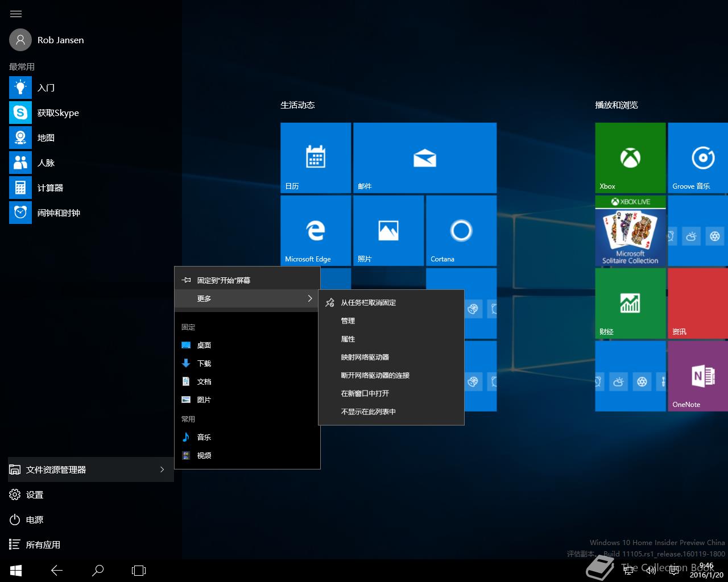728x582 pixels.
Task: Click the Windows Start button
Action: click(16, 571)
